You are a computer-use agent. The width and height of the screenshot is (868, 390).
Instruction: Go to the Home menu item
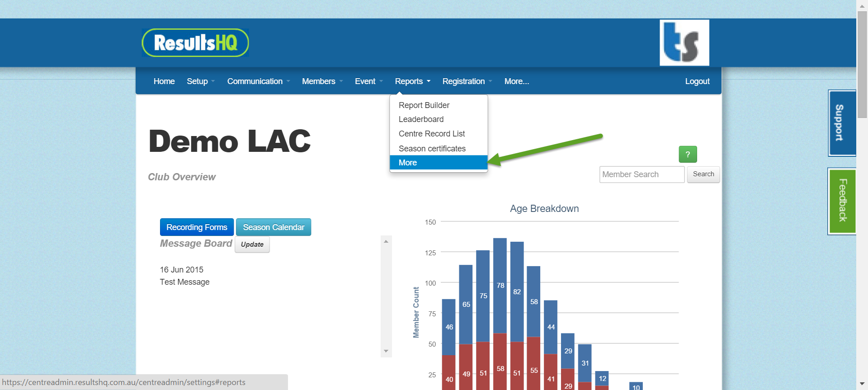pos(164,81)
